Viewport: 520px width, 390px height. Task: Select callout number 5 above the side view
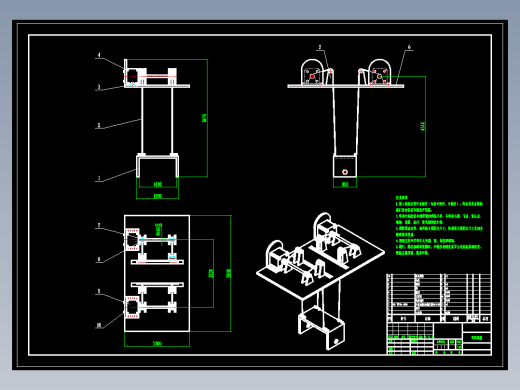point(320,47)
